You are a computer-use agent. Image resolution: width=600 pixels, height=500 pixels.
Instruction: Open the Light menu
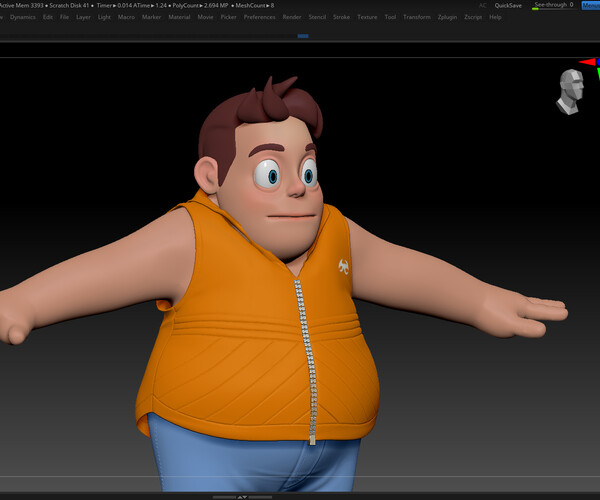coord(104,17)
